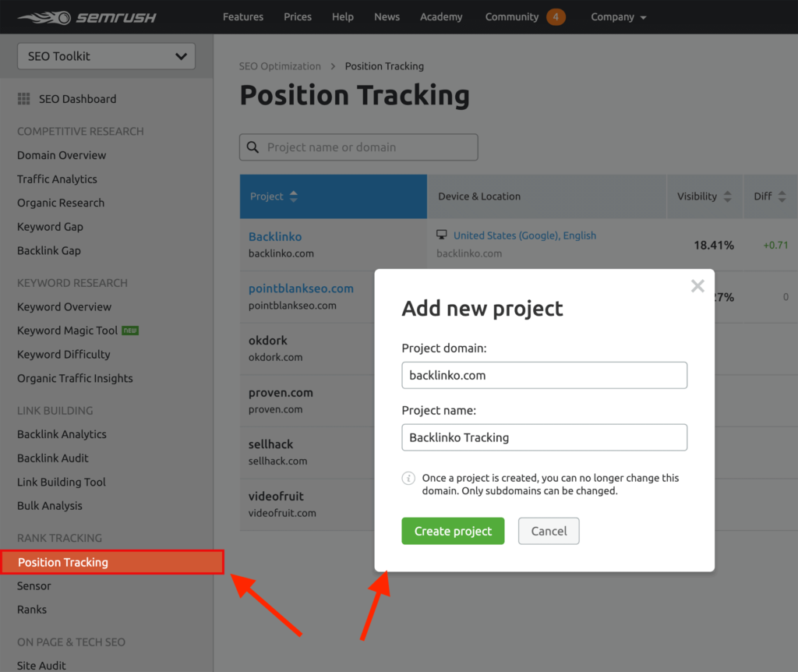Viewport: 798px width, 672px height.
Task: Click the desktop device icon for Backlinko
Action: pyautogui.click(x=442, y=235)
